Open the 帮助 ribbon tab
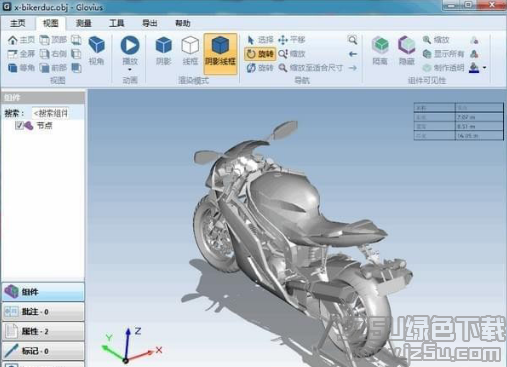 click(x=183, y=23)
